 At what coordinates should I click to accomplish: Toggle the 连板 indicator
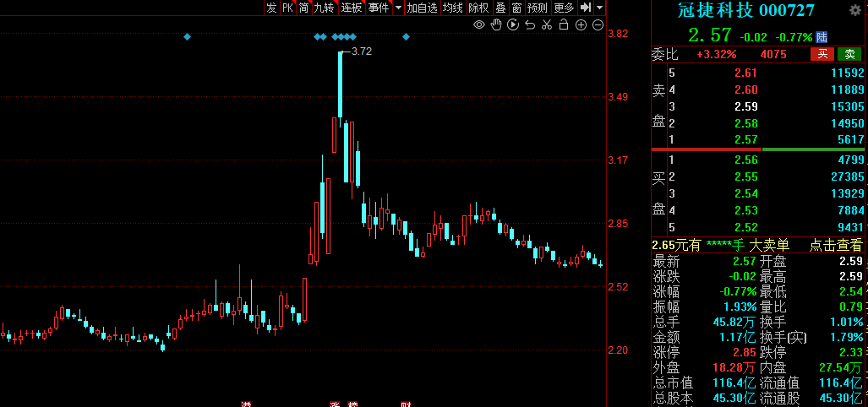tap(352, 8)
